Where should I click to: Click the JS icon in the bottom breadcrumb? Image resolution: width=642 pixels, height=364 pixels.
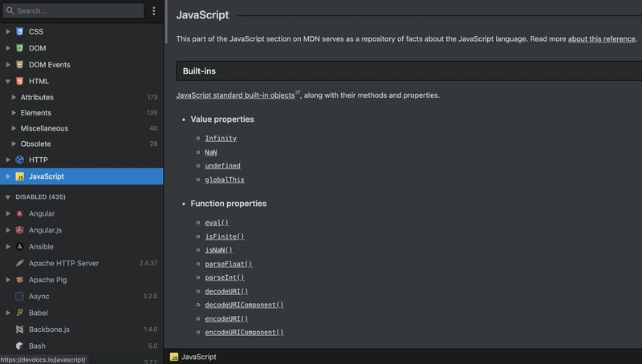point(174,357)
